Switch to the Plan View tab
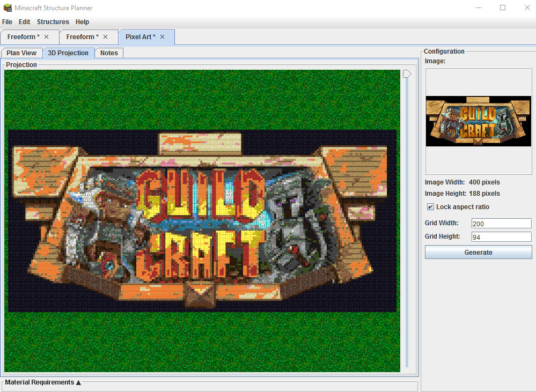This screenshot has height=392, width=536. 21,53
